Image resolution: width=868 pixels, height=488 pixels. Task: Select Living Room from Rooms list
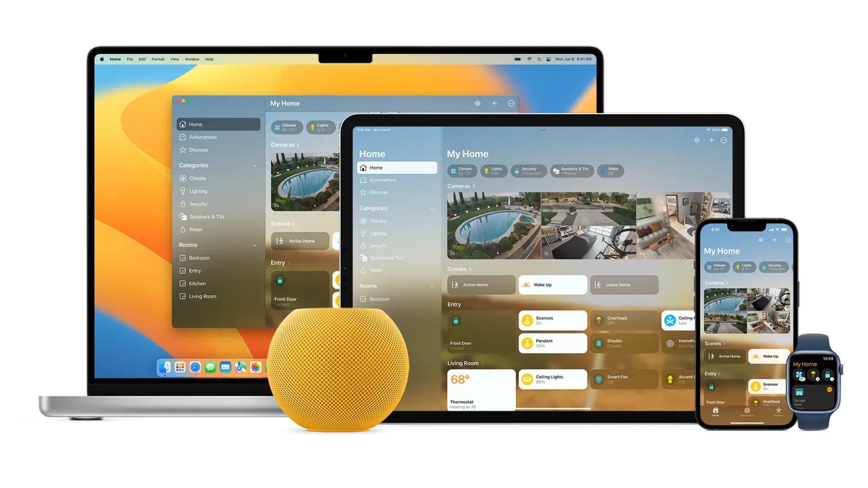pyautogui.click(x=202, y=296)
